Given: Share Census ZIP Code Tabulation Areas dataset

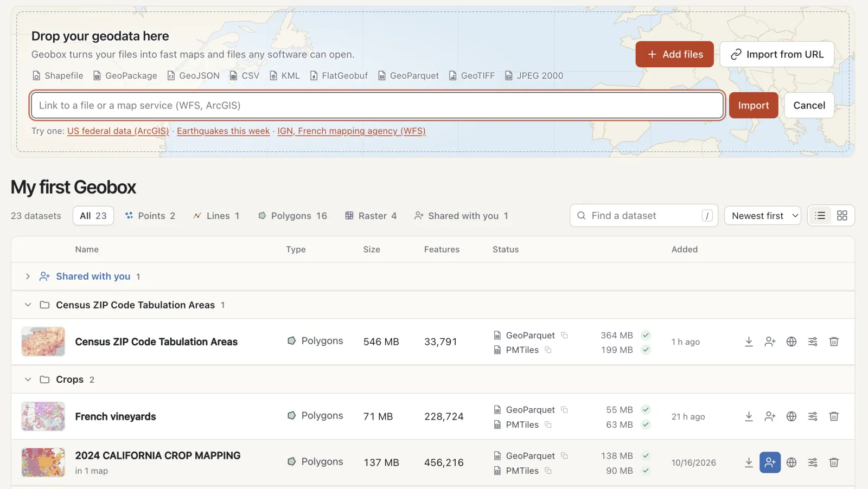Looking at the screenshot, I should click(770, 342).
